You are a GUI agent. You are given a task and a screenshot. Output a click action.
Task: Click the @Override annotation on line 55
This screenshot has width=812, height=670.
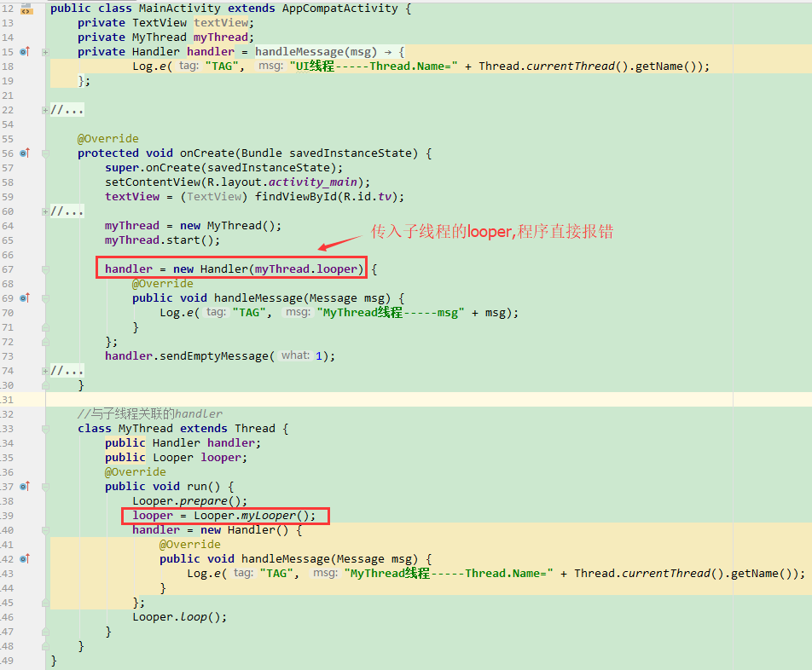coord(108,139)
